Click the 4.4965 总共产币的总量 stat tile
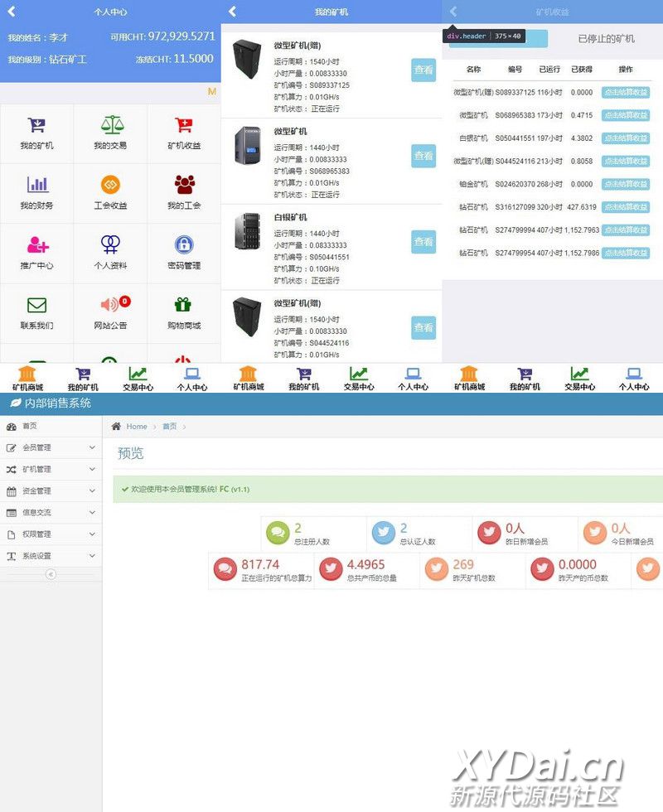Screen dimensions: 663x812 367,571
